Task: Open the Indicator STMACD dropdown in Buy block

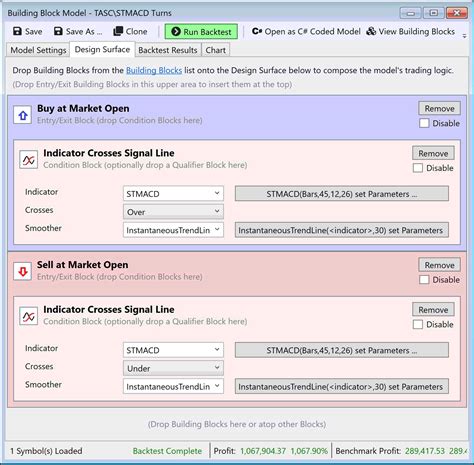Action: pyautogui.click(x=173, y=194)
